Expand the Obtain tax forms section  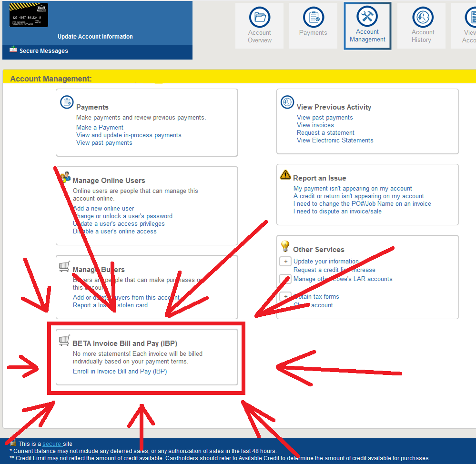[285, 296]
